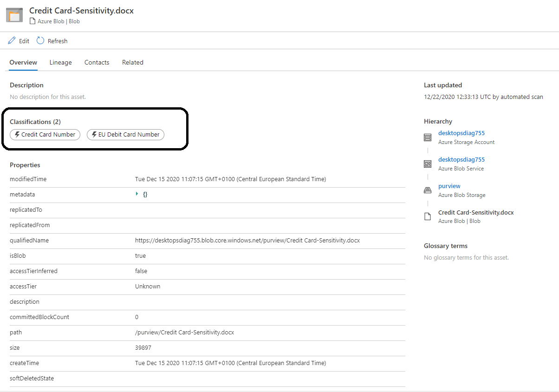Viewport: 559px width, 392px height.
Task: Expand the metadata property triangle
Action: 137,194
